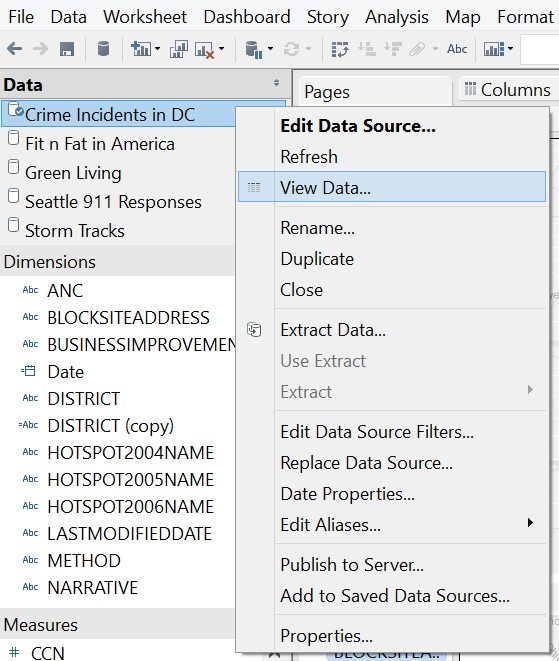This screenshot has height=661, width=559.
Task: Click the Duplicate Sheet icon
Action: click(x=179, y=49)
